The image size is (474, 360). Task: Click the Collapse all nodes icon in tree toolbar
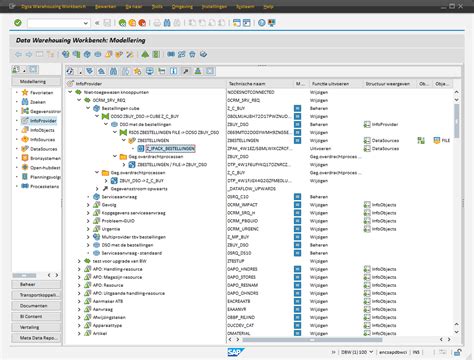click(101, 71)
